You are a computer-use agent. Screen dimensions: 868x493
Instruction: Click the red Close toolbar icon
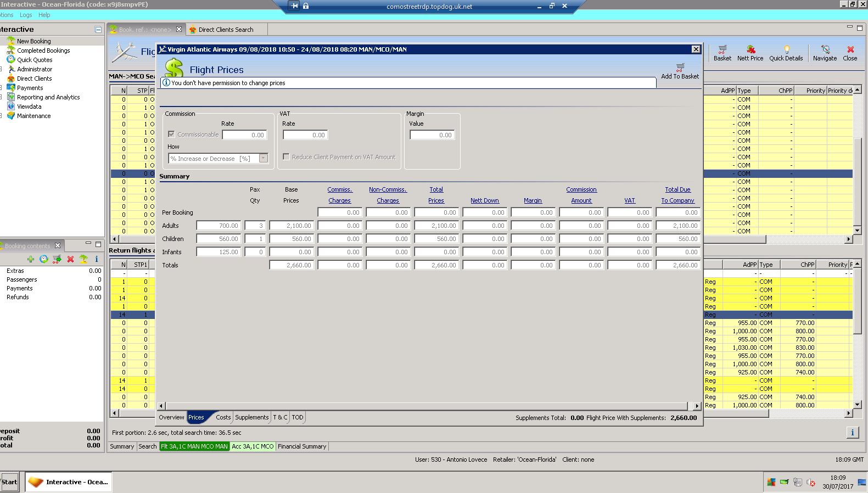pos(850,50)
